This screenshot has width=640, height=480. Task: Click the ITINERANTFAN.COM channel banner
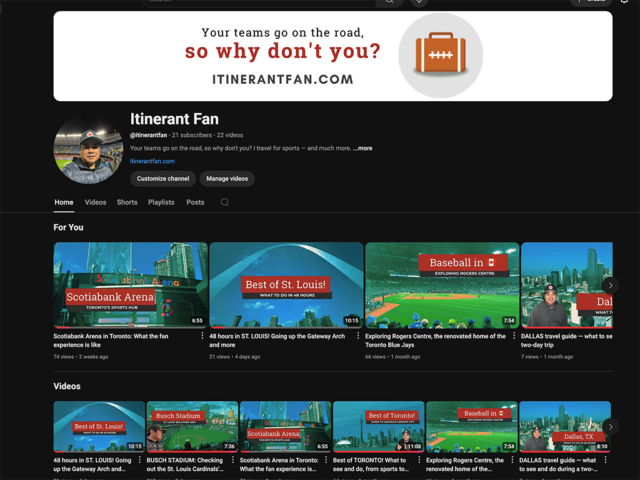333,56
